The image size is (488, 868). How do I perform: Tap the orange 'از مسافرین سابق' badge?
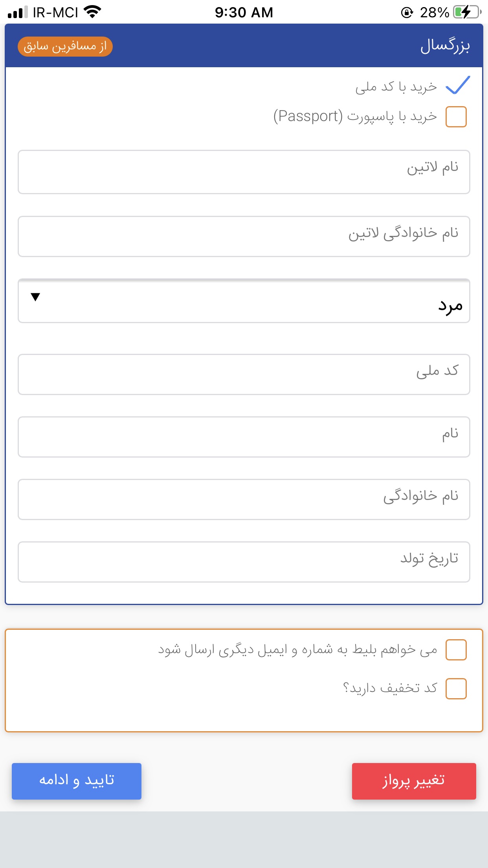pos(65,47)
